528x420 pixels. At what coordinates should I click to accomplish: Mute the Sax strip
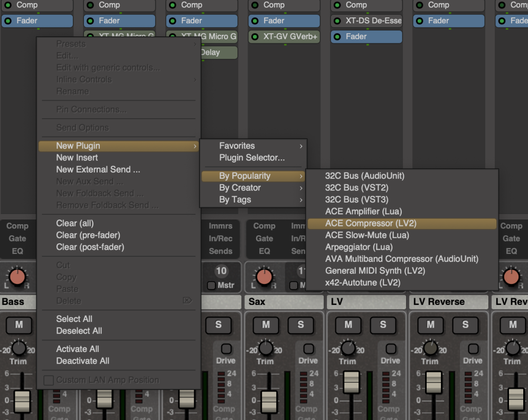click(266, 324)
